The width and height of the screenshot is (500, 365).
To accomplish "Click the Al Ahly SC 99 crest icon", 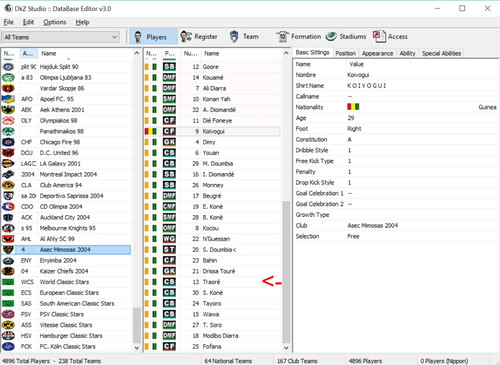I will point(8,239).
